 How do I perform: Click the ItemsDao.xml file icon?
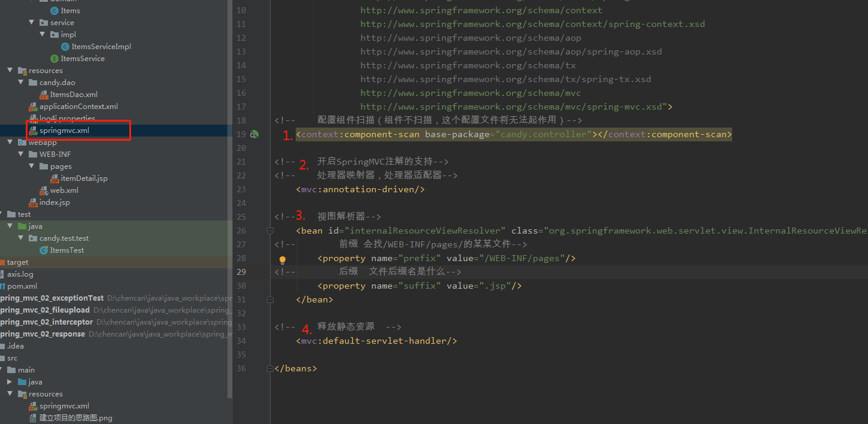tap(44, 95)
